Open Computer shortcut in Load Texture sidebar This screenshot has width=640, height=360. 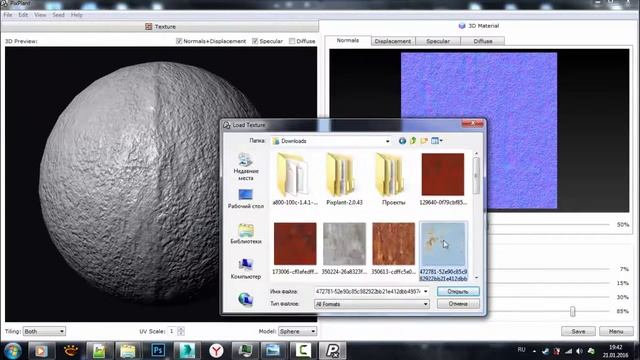pos(246,269)
